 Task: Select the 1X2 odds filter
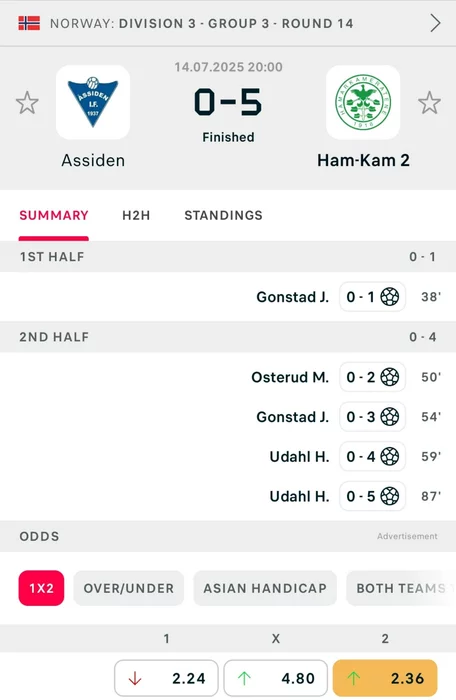41,588
